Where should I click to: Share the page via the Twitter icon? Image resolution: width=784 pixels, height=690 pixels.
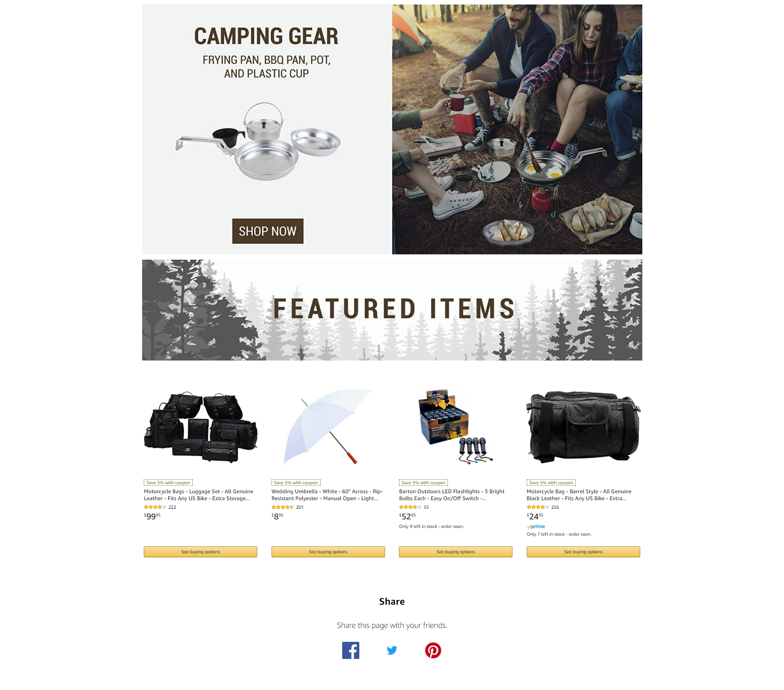392,650
